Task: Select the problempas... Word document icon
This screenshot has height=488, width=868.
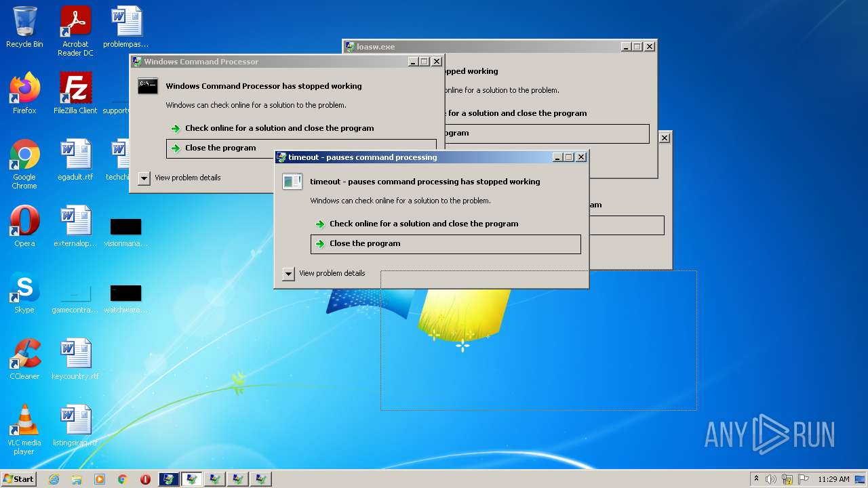Action: 126,27
